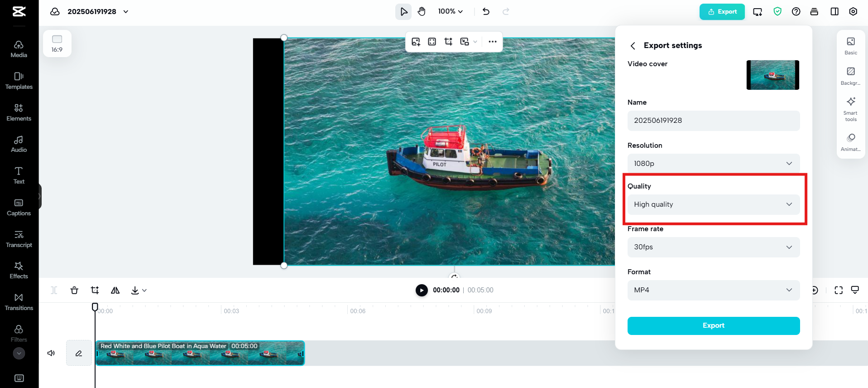Open the settings hexagon icon
Screen dimensions: 868x388
click(853, 11)
